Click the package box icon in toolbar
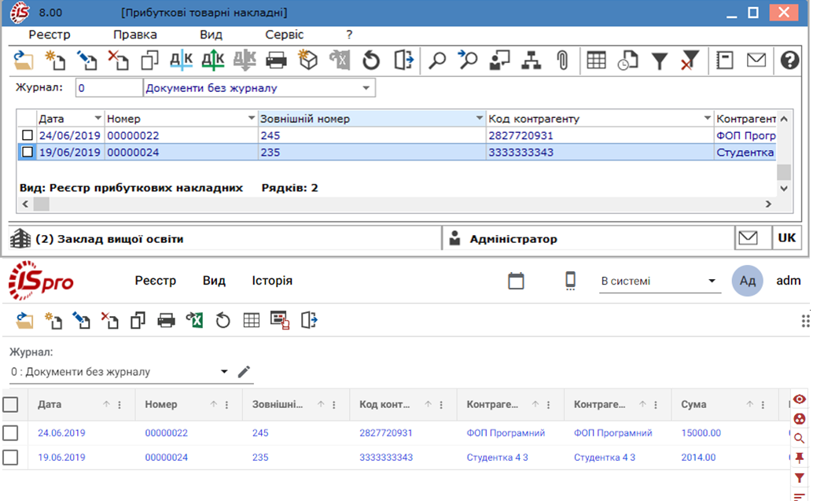The height and width of the screenshot is (504, 813). [x=308, y=61]
